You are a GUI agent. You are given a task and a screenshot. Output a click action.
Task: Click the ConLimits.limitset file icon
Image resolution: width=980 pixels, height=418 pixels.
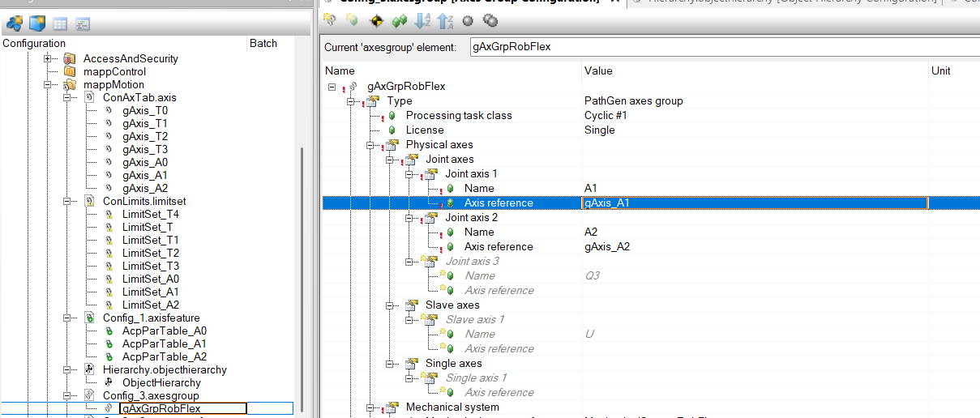point(89,201)
